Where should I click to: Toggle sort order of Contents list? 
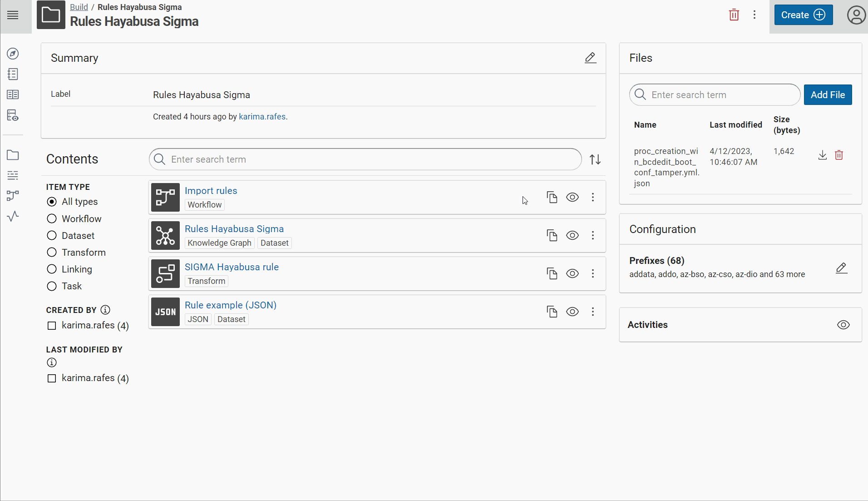click(x=595, y=159)
